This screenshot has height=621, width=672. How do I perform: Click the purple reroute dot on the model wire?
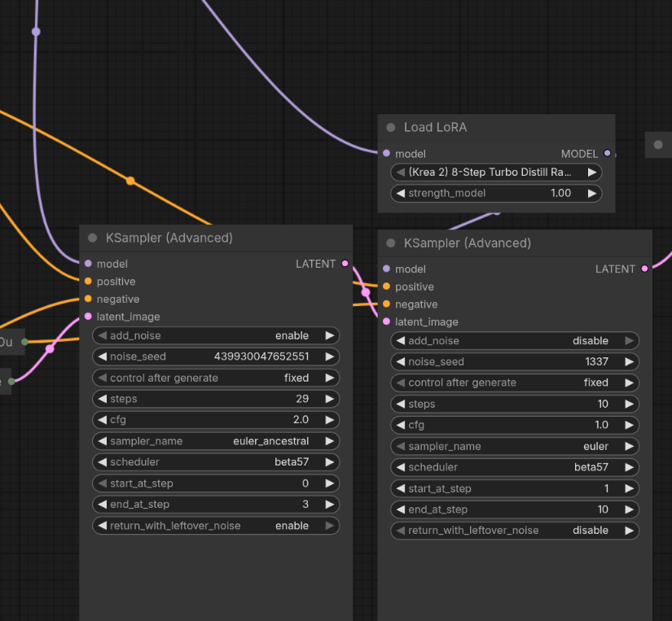click(x=36, y=31)
